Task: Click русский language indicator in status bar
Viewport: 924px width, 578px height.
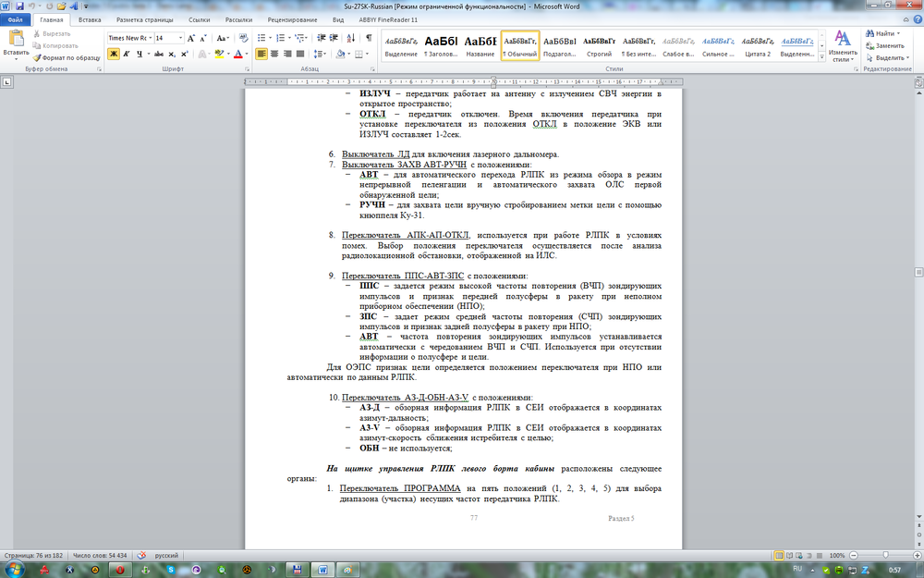Action: 166,556
